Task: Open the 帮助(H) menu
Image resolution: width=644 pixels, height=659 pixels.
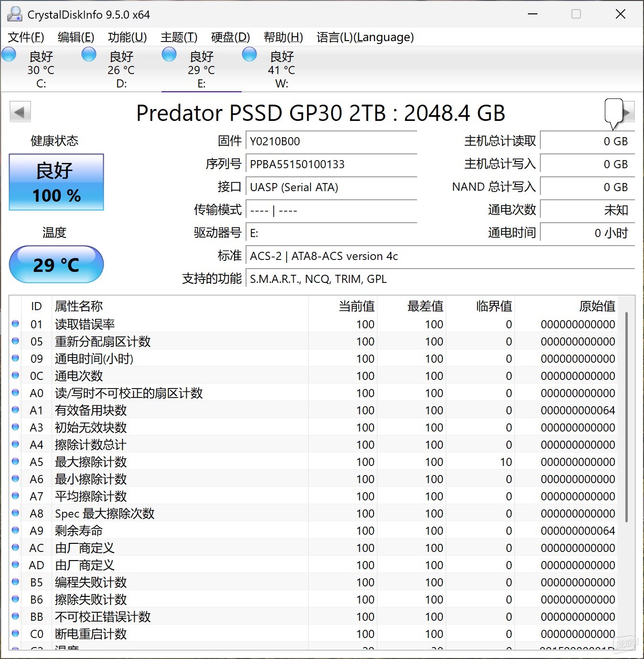Action: [x=283, y=37]
